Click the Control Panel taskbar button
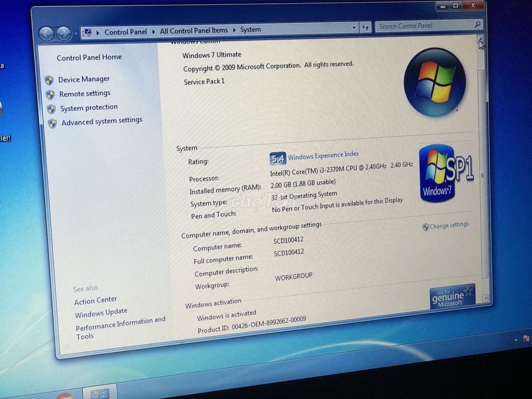The image size is (532, 399). coord(100,392)
